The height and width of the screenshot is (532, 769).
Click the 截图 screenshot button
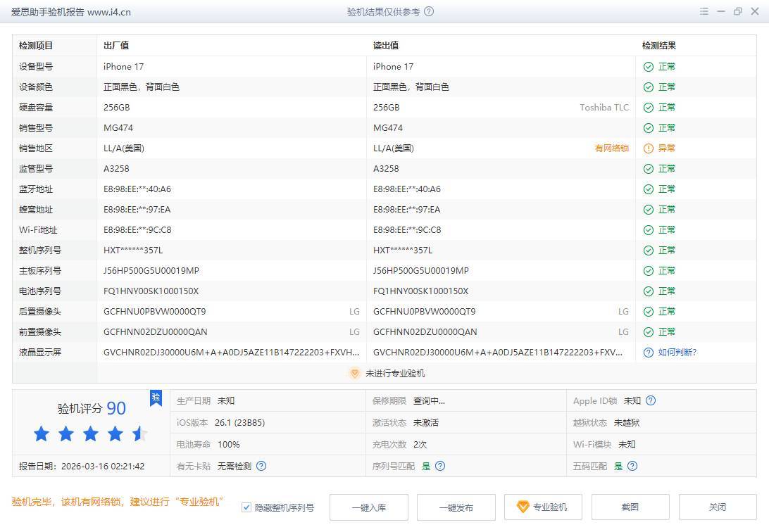point(630,507)
